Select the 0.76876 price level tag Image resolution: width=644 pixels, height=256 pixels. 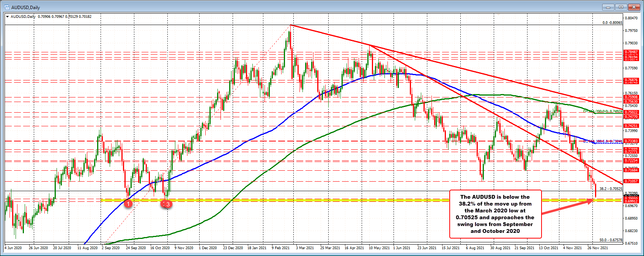coord(631,80)
